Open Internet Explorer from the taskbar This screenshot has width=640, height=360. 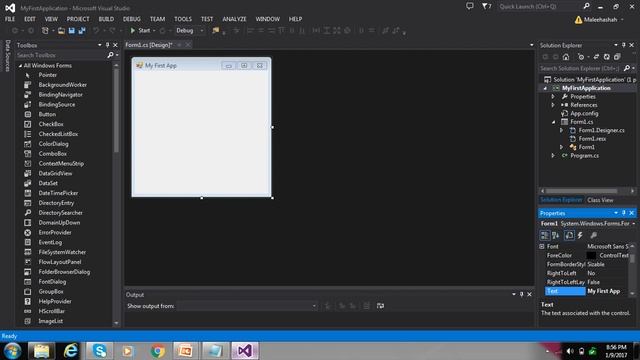tap(71, 350)
